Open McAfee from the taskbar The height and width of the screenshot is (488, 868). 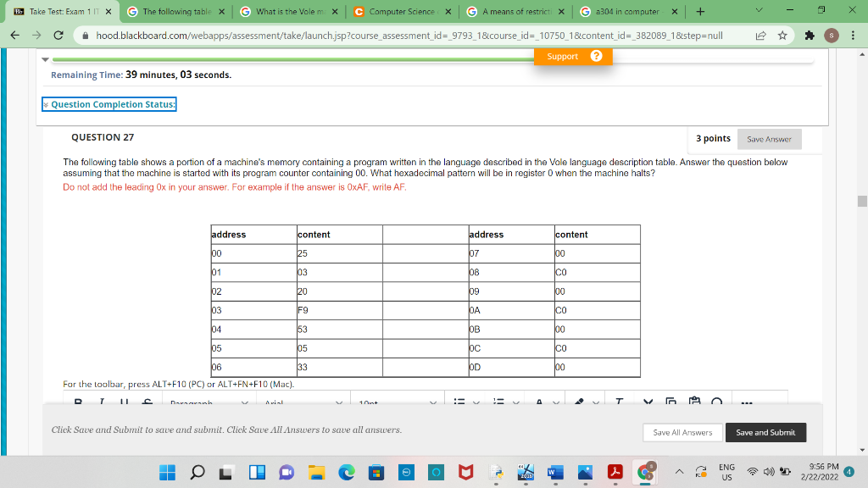[x=466, y=472]
